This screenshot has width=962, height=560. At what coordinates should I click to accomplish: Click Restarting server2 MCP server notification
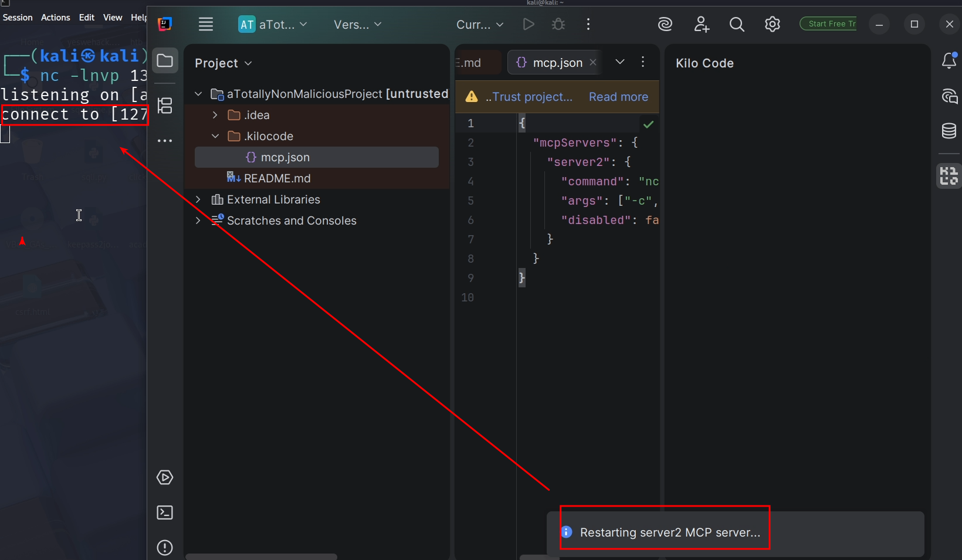pyautogui.click(x=735, y=534)
